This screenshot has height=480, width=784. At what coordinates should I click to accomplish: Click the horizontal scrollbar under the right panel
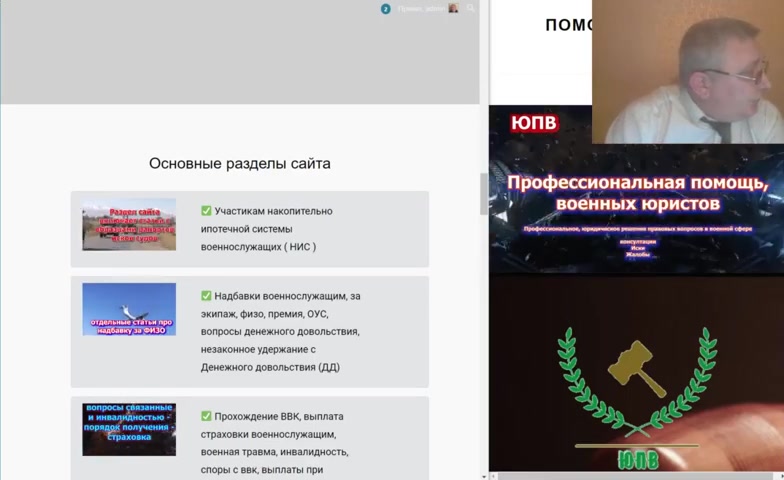(635, 476)
